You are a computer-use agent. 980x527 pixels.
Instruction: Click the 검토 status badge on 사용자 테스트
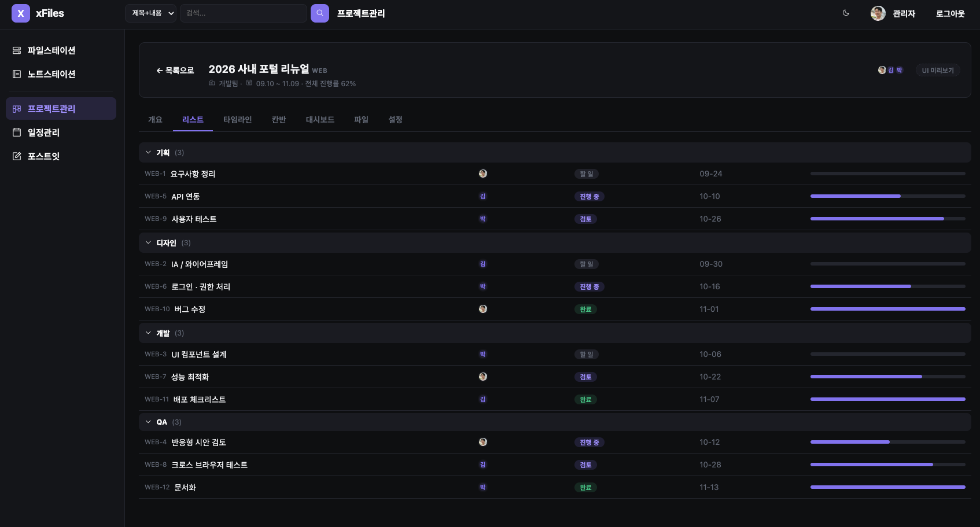(586, 219)
